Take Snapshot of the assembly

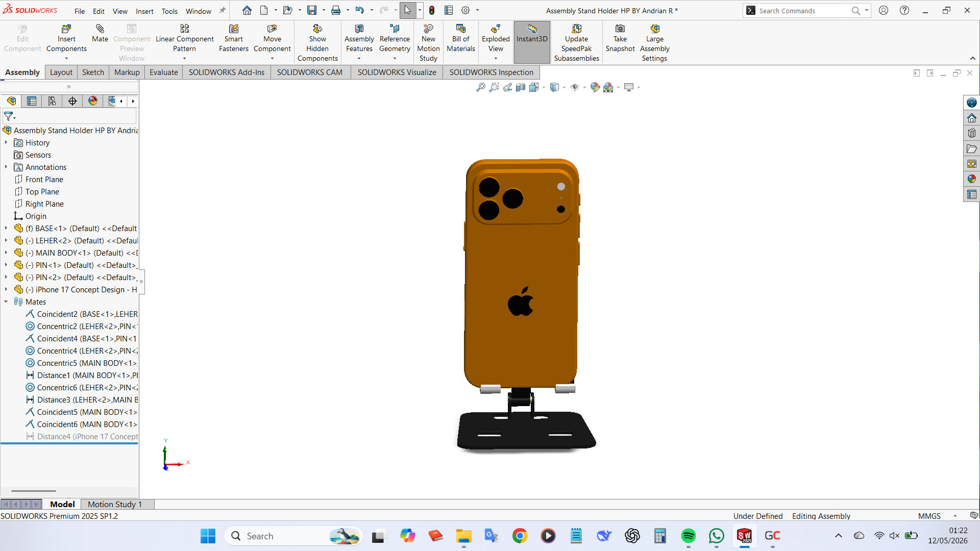point(620,38)
